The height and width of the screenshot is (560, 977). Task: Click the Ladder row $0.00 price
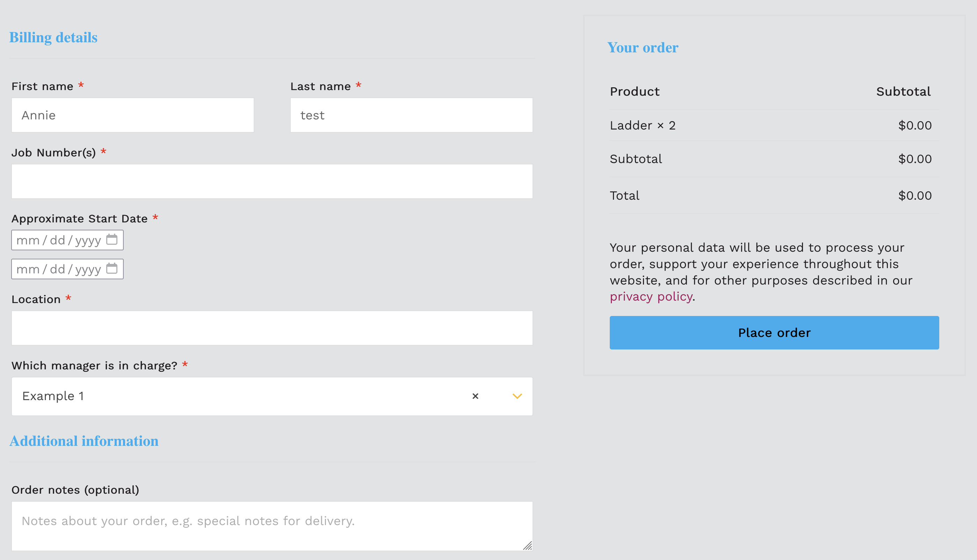pos(915,125)
